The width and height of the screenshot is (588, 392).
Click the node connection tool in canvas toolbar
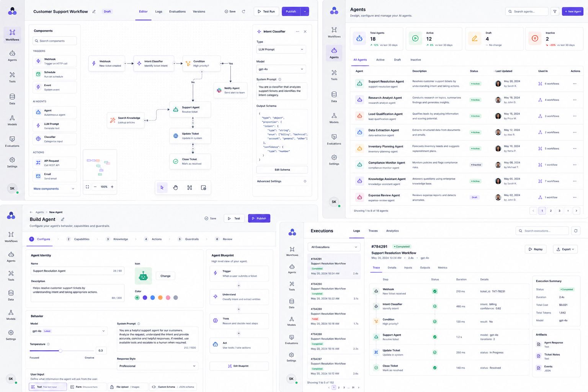pos(189,188)
